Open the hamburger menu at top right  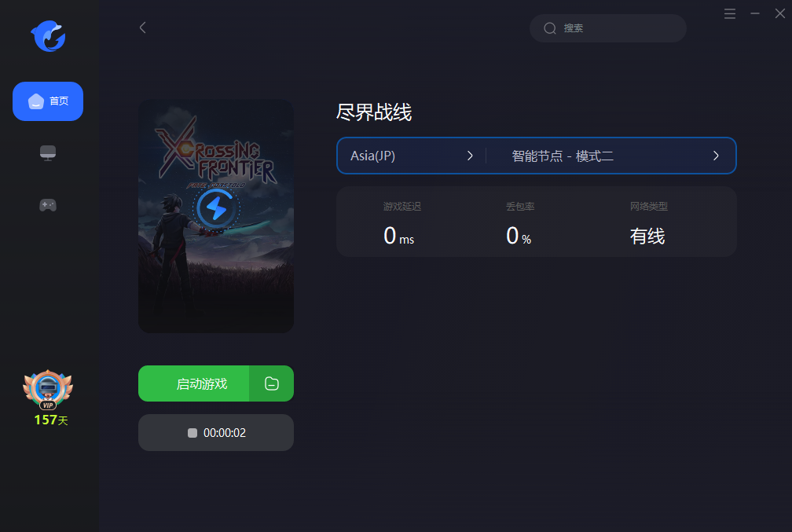tap(729, 13)
